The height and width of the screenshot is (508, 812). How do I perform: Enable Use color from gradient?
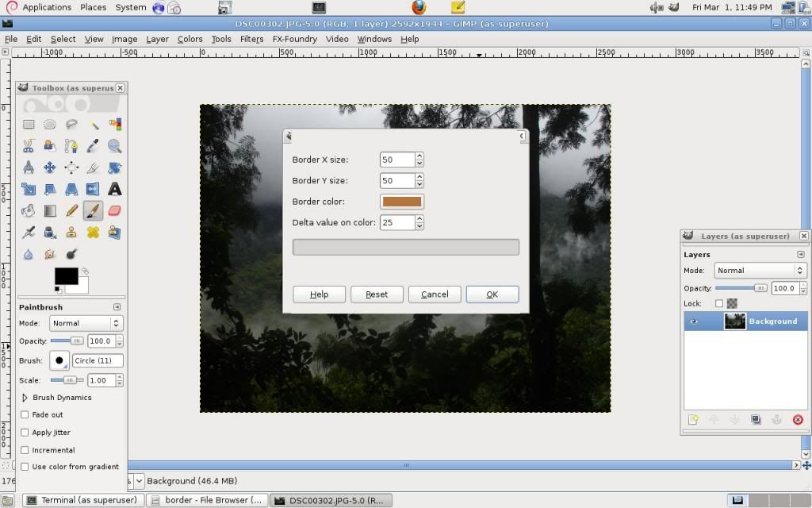point(25,467)
